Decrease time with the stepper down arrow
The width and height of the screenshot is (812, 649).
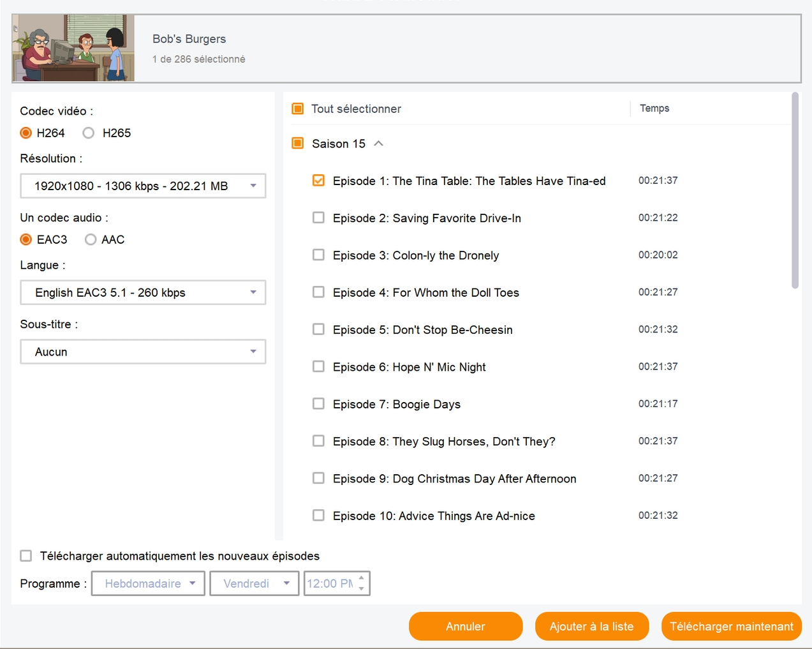[x=362, y=588]
